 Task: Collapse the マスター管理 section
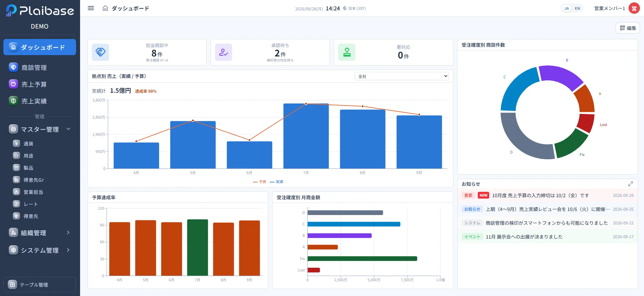click(x=40, y=129)
